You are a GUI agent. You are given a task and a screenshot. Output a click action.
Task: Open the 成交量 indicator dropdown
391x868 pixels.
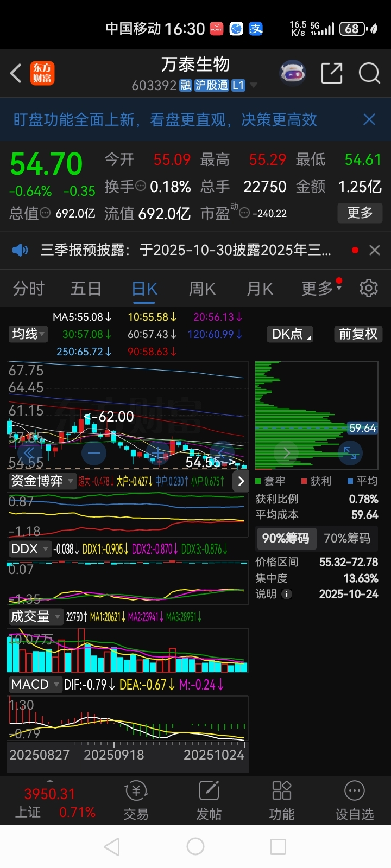(x=35, y=617)
